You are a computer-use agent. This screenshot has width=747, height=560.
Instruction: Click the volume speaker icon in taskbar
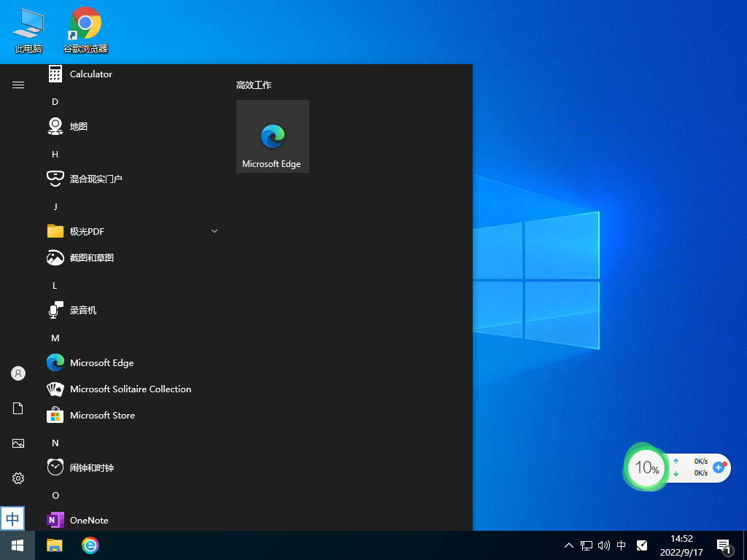pos(603,545)
